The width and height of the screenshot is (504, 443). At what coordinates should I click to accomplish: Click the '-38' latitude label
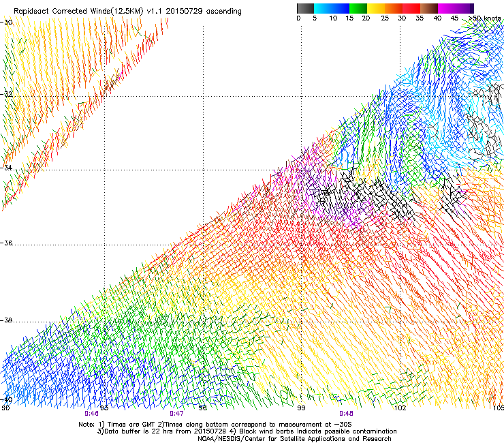click(6, 320)
